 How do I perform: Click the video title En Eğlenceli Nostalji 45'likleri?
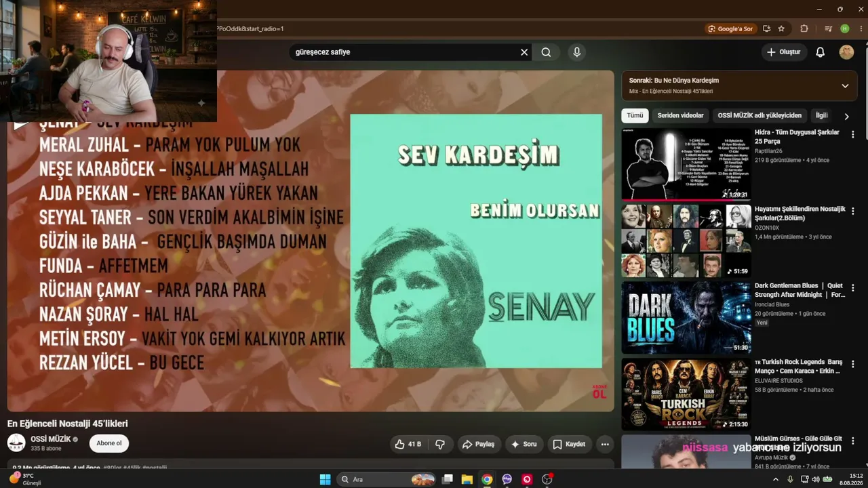(68, 424)
